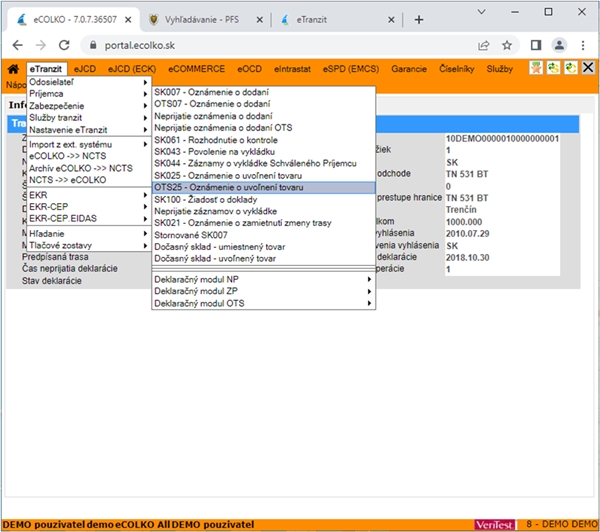This screenshot has height=532, width=600.
Task: Open Chrome three-dot menu
Action: click(x=583, y=45)
